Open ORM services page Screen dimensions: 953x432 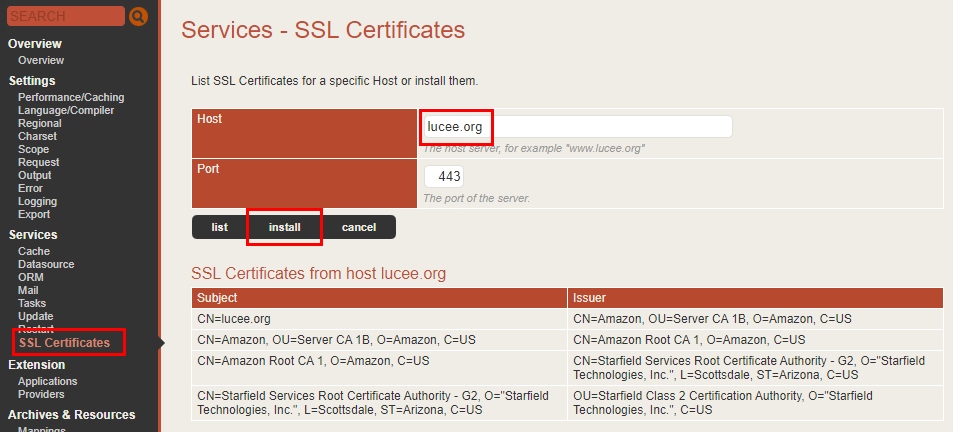[x=31, y=277]
